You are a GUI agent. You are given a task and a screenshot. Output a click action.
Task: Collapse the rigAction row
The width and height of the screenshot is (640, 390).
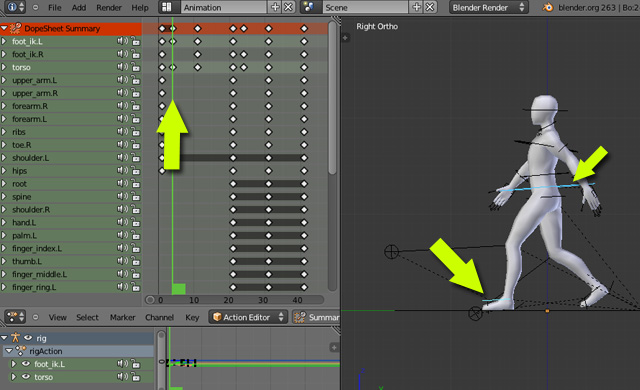point(9,351)
